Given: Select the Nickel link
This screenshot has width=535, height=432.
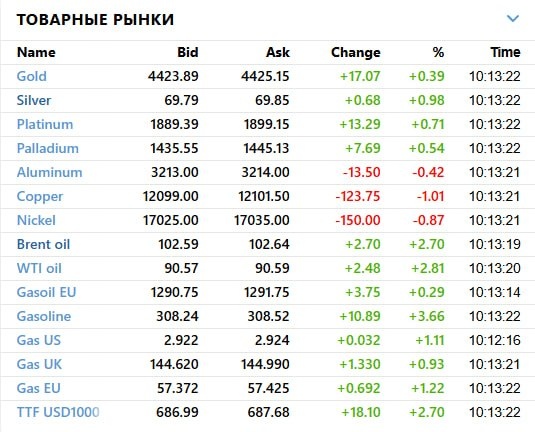Looking at the screenshot, I should pos(36,220).
